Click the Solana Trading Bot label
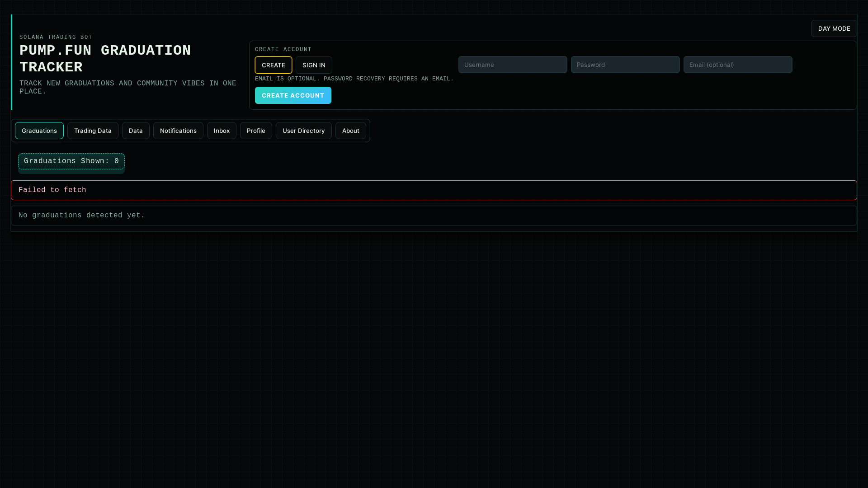Image resolution: width=868 pixels, height=488 pixels. click(x=56, y=37)
